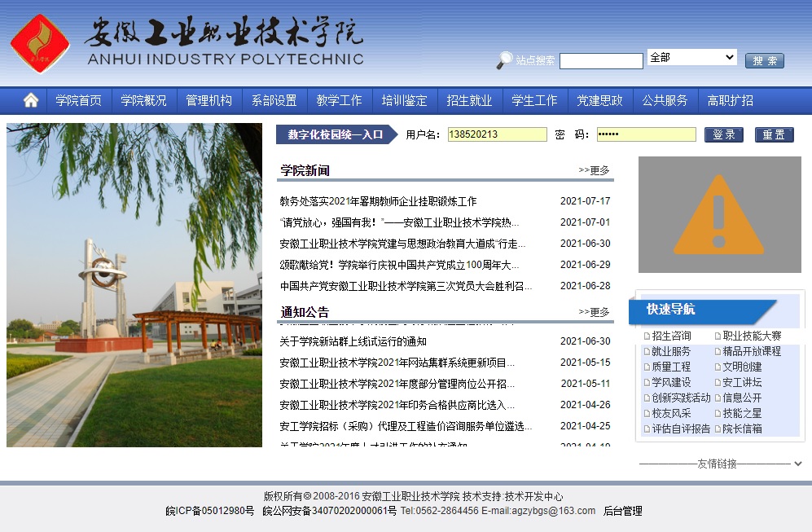812x532 pixels.
Task: Click 创新实践活动 quick navigation link
Action: point(681,398)
